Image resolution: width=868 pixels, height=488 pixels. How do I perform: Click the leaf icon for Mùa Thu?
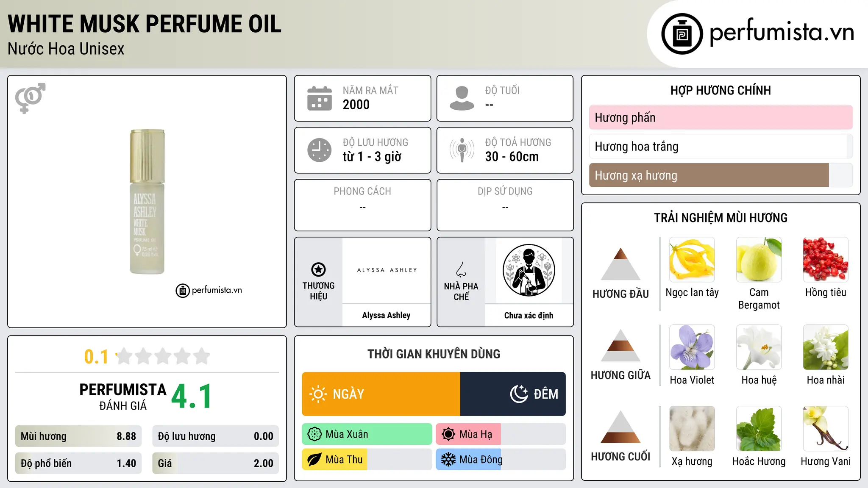[x=314, y=460]
